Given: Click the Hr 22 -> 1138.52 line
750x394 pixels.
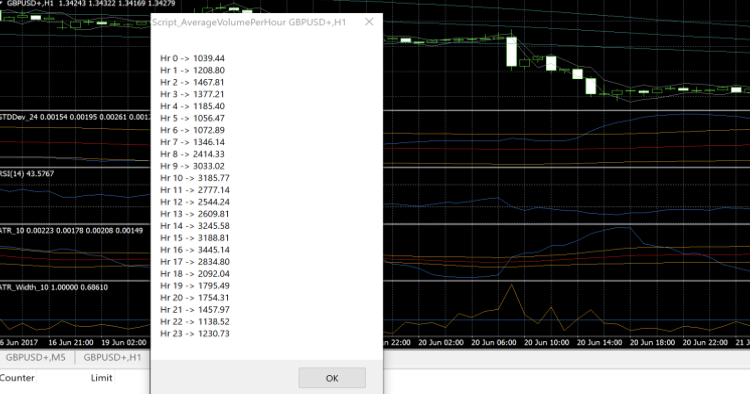Looking at the screenshot, I should (195, 321).
